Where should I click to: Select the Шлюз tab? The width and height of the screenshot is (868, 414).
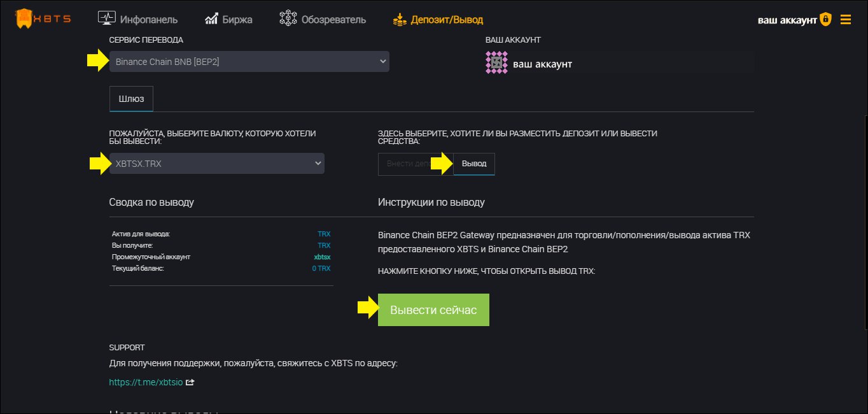point(131,99)
